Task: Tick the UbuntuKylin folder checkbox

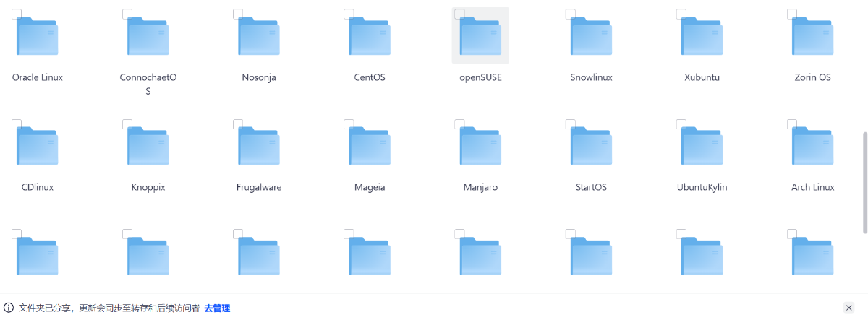Action: tap(681, 124)
